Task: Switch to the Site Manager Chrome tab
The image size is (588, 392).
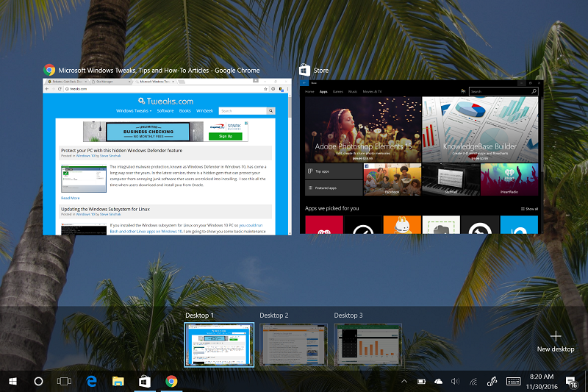Action: click(111, 82)
